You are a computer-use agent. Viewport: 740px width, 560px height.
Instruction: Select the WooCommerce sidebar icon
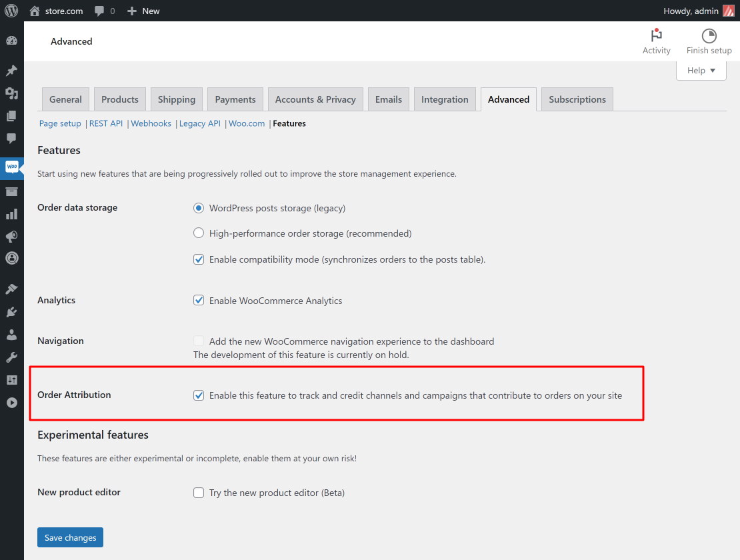tap(12, 167)
